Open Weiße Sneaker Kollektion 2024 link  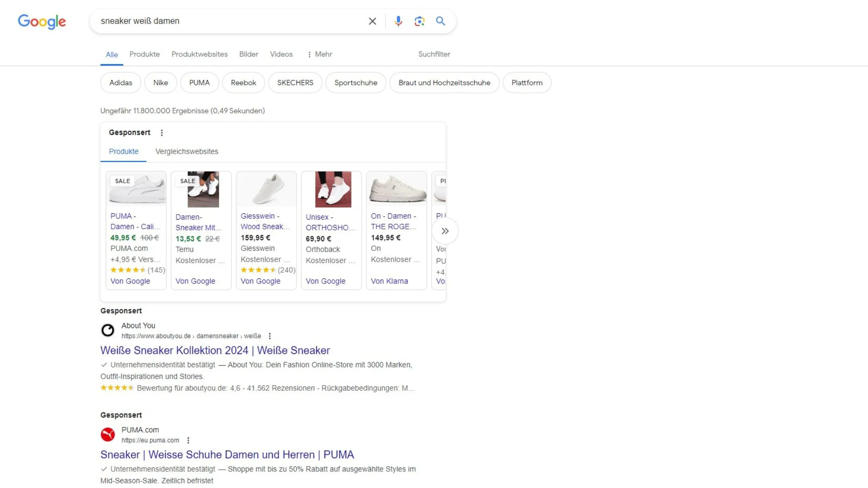215,351
